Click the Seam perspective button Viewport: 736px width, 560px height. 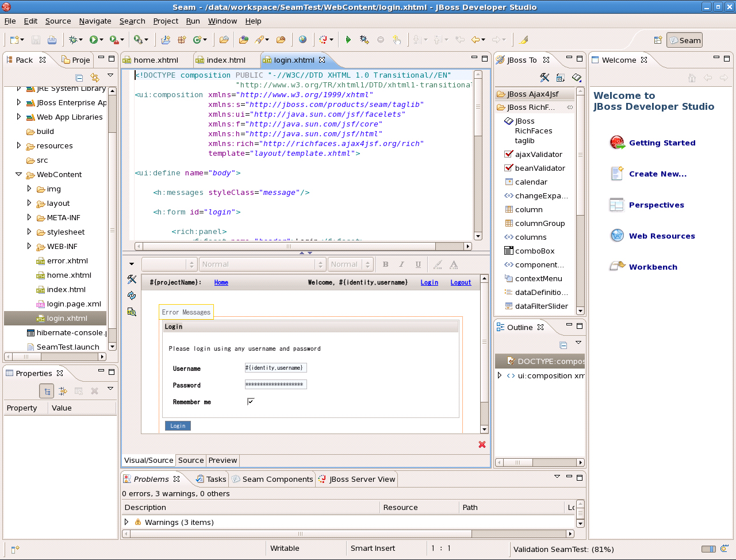tap(684, 40)
